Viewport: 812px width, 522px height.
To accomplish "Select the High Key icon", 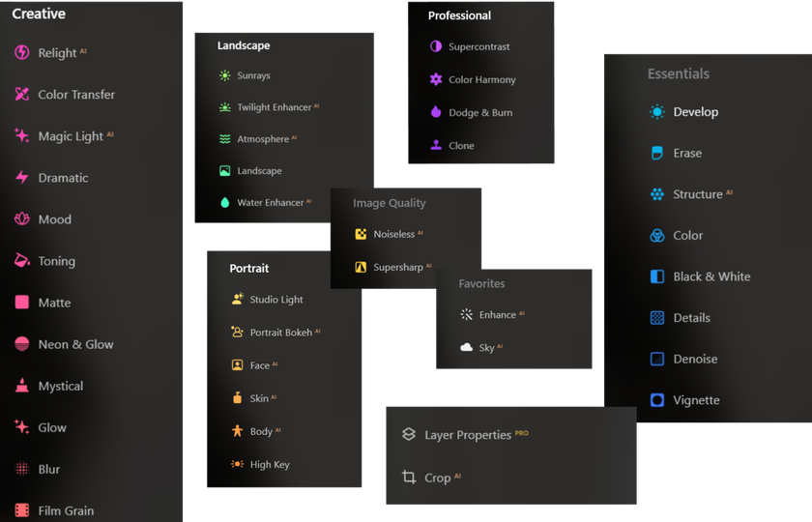I will tap(237, 464).
